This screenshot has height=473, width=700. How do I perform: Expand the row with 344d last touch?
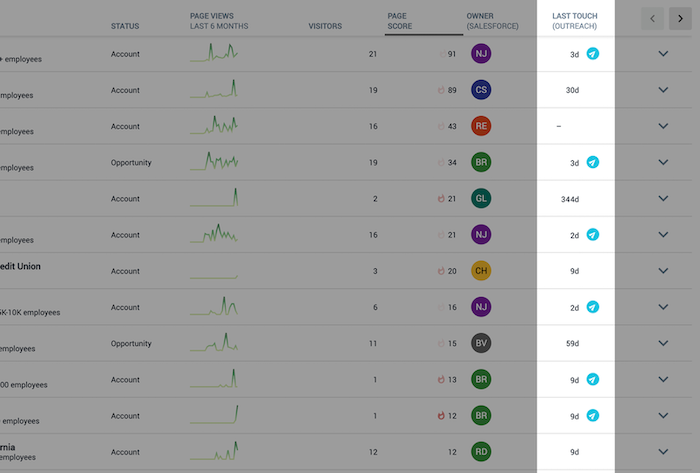coord(663,198)
